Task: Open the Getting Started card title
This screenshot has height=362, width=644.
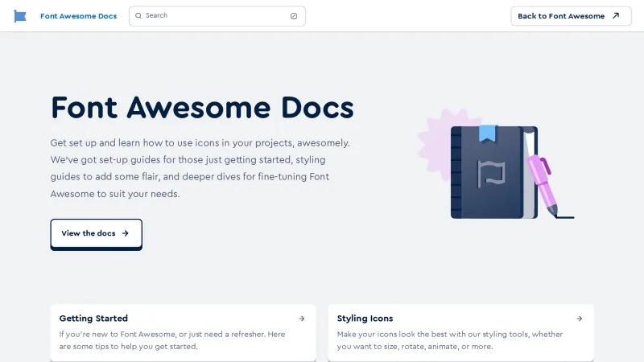Action: coord(93,319)
